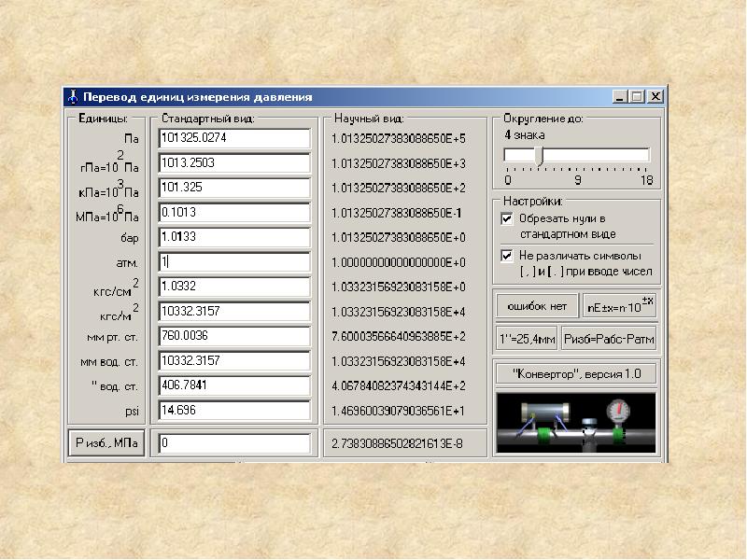
Task: Toggle 'Обрезать нули в стандартном виде' checkbox
Action: [x=508, y=219]
